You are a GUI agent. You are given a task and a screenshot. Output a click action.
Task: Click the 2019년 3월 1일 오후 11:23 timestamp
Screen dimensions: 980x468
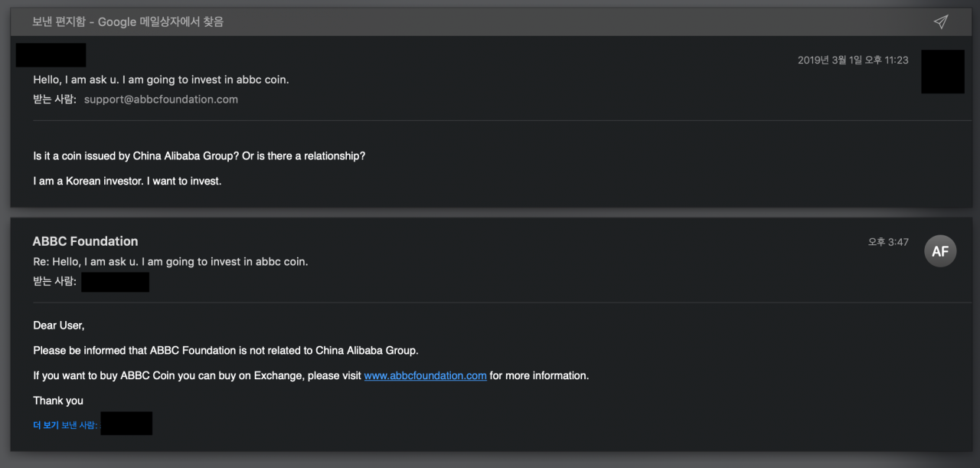point(853,60)
